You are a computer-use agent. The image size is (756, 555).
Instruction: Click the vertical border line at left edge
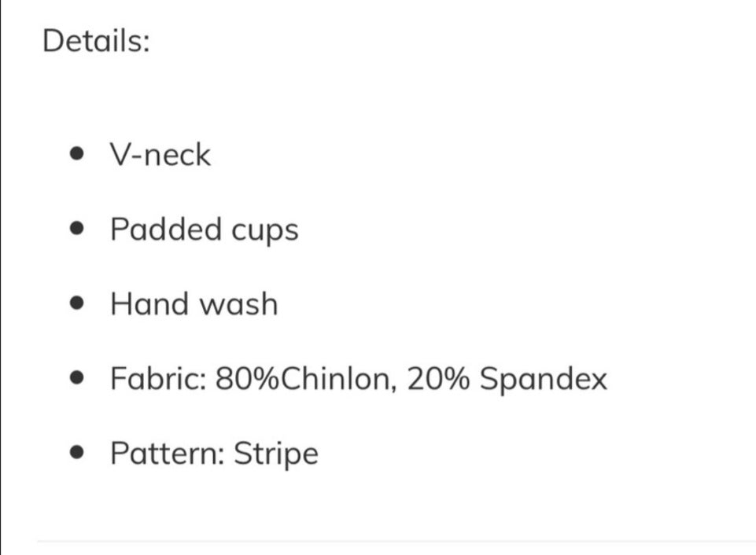(x=2, y=275)
